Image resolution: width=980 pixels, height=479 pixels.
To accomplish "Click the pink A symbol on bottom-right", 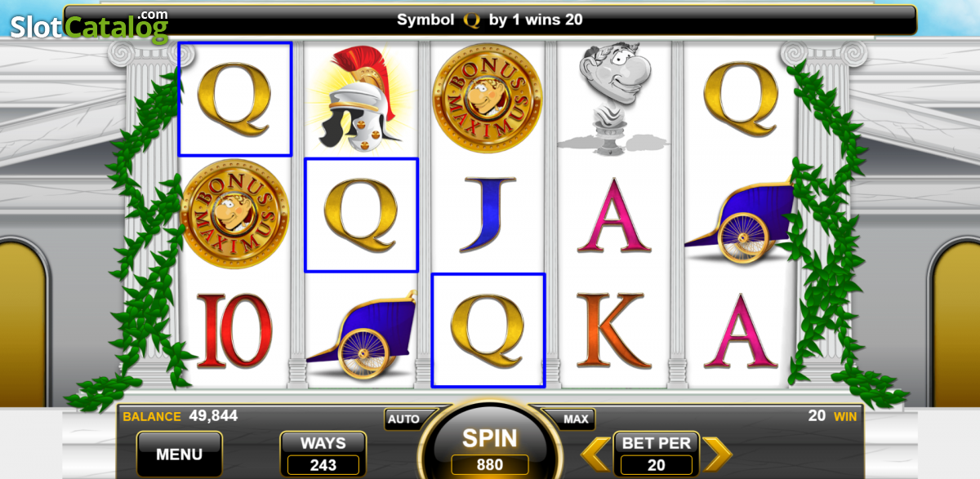I will click(740, 331).
